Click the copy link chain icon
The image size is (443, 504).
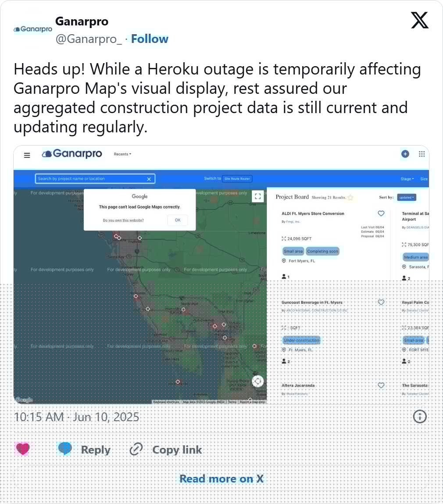[136, 449]
